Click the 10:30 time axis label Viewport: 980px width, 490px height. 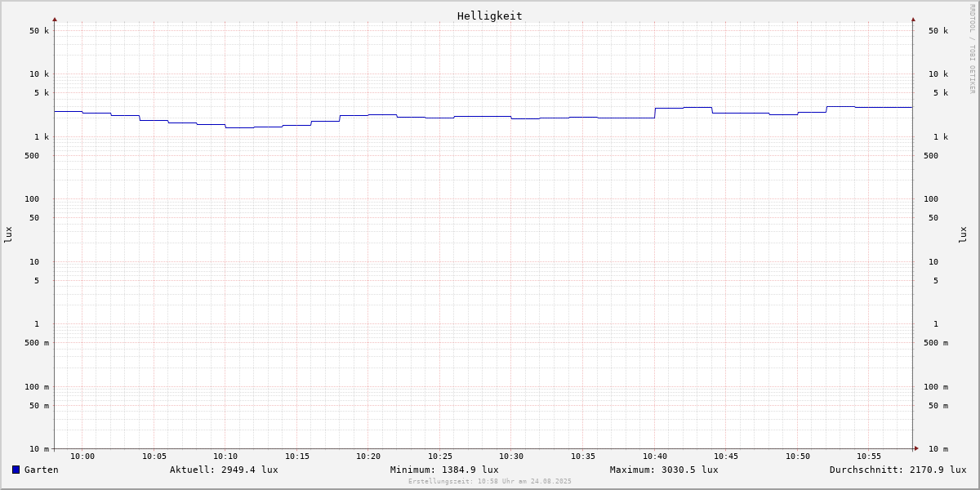point(511,457)
